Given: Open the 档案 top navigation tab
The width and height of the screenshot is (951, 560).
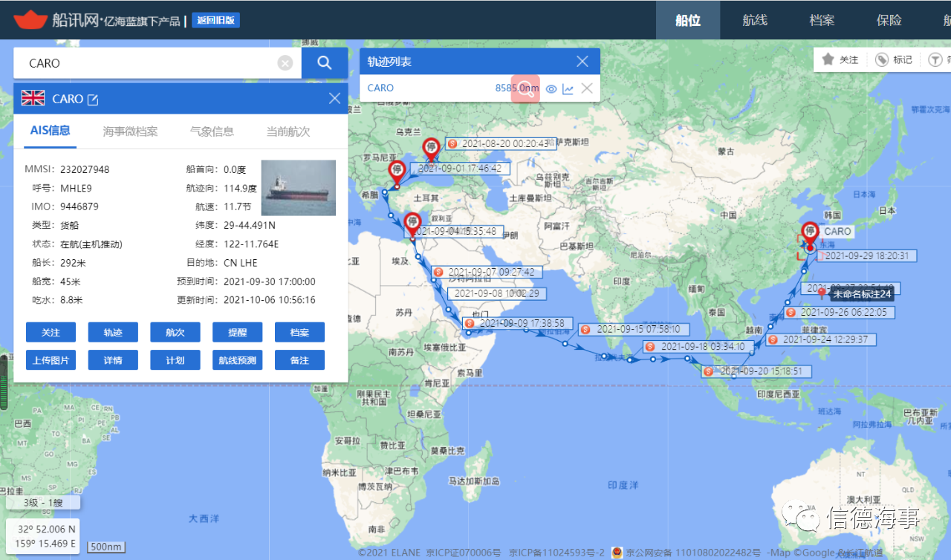Looking at the screenshot, I should [822, 20].
